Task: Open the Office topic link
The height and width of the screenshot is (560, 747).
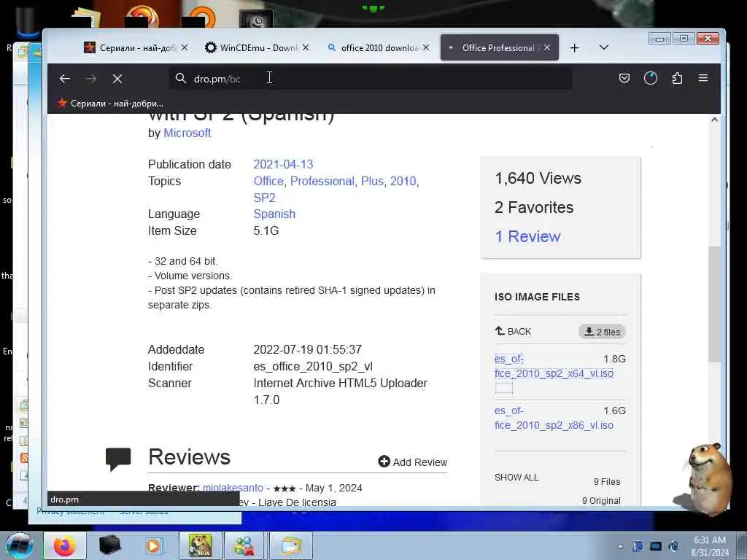Action: pos(268,182)
